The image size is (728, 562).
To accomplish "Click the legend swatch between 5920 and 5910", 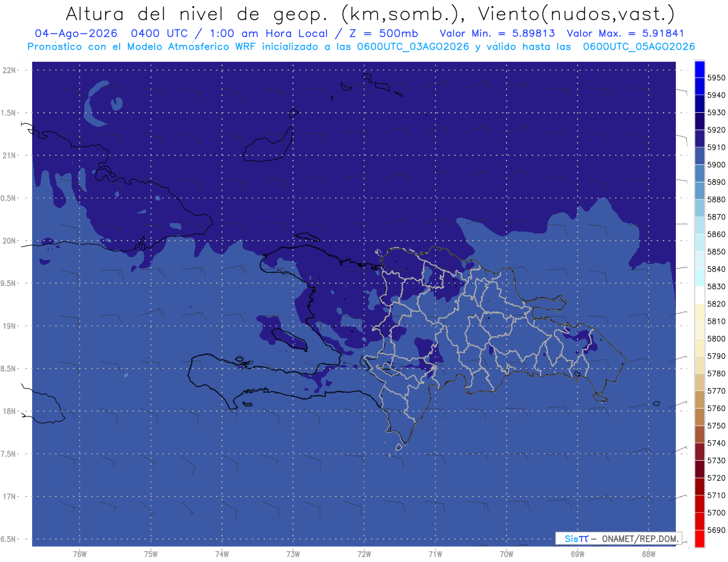I will pyautogui.click(x=699, y=139).
